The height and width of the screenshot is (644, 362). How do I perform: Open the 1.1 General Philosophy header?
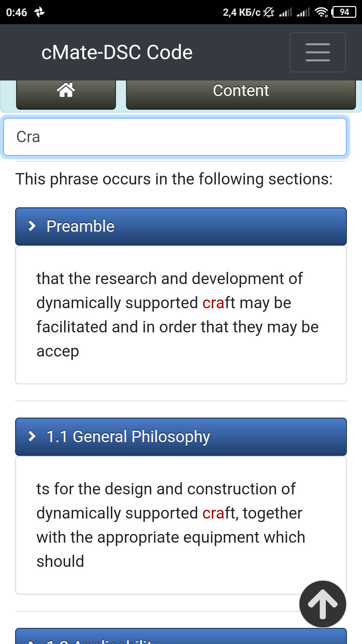[181, 437]
